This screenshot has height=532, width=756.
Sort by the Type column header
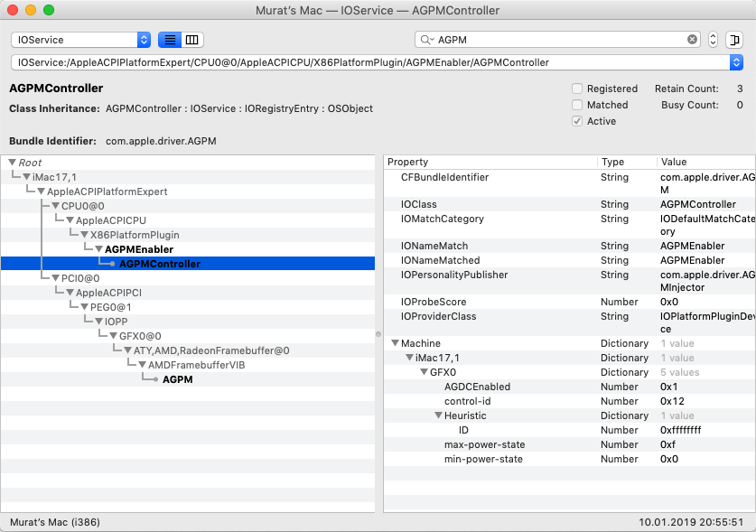click(x=626, y=162)
